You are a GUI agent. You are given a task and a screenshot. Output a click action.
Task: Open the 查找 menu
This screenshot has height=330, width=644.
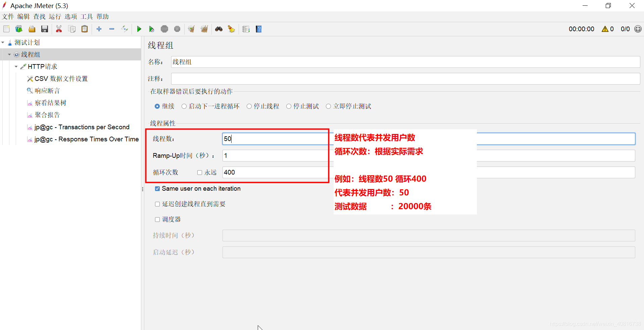click(x=39, y=16)
